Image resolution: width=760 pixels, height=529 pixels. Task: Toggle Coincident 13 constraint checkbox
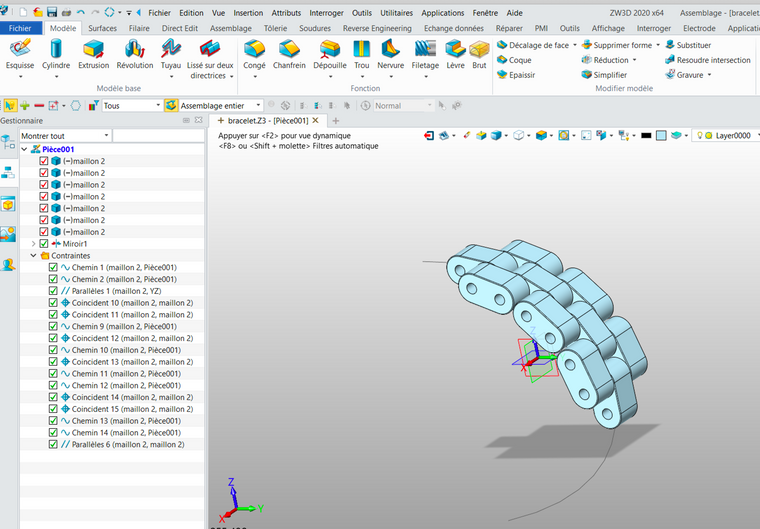[53, 362]
